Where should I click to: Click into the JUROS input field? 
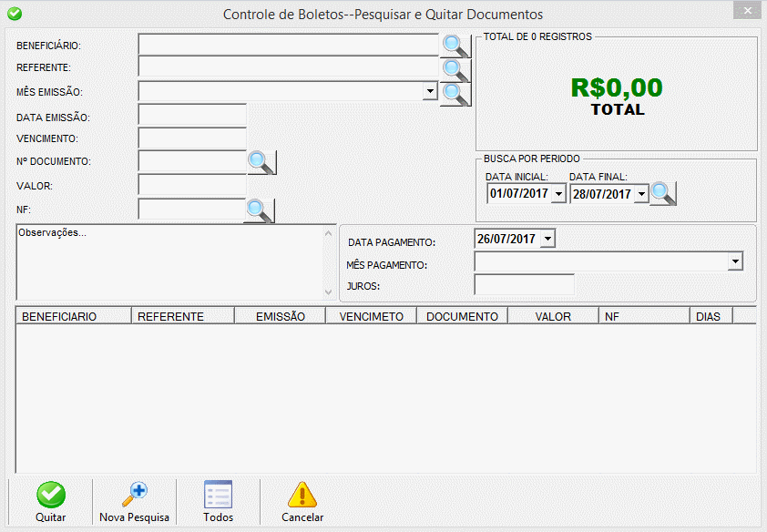pos(525,284)
